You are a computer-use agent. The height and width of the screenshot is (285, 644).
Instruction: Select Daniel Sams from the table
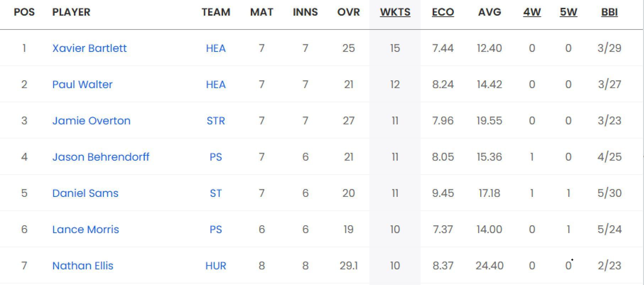85,193
